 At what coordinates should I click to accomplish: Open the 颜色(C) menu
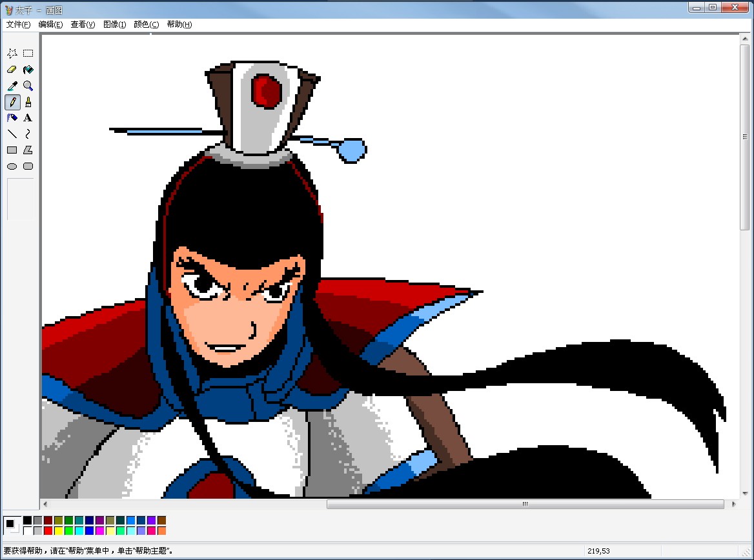[x=146, y=25]
